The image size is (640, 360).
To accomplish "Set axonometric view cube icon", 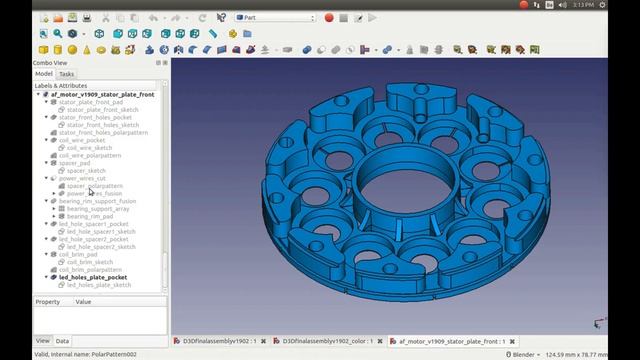I will pyautogui.click(x=99, y=34).
